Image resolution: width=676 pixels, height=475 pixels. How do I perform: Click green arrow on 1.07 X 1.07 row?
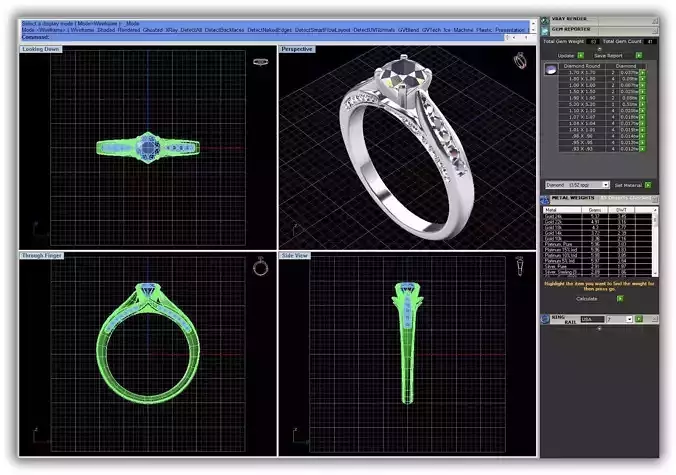(642, 117)
